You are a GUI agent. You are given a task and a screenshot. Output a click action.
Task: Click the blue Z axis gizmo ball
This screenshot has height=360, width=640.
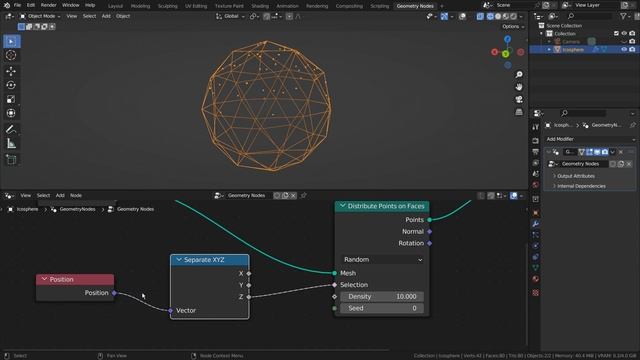pos(507,39)
